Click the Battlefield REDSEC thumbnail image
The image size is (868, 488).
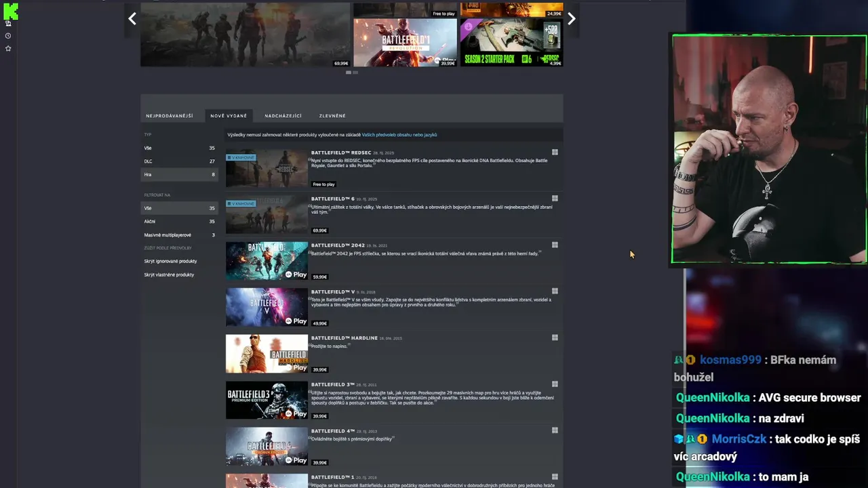(267, 168)
